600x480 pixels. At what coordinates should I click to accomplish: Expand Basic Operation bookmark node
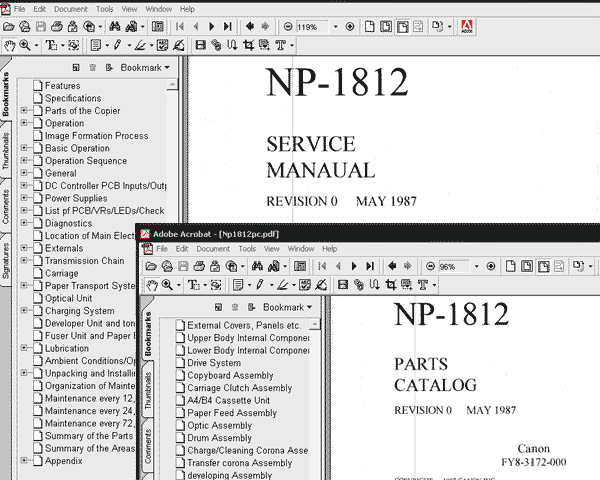point(24,148)
